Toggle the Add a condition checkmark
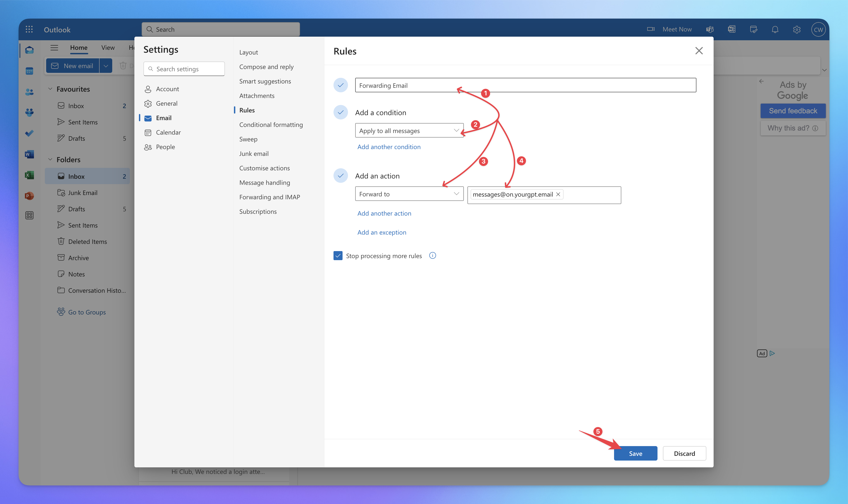The image size is (848, 504). tap(340, 112)
